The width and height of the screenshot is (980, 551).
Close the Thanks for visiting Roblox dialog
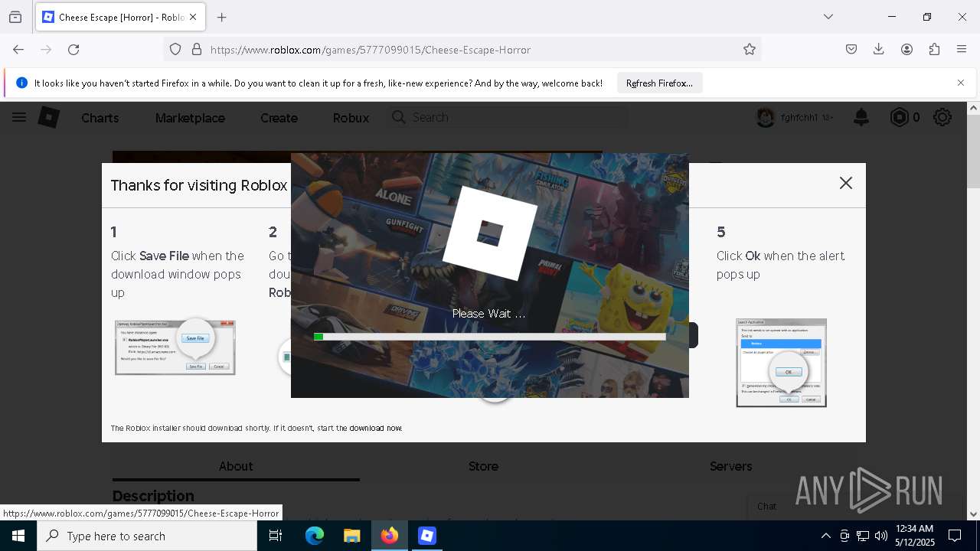[x=845, y=183]
